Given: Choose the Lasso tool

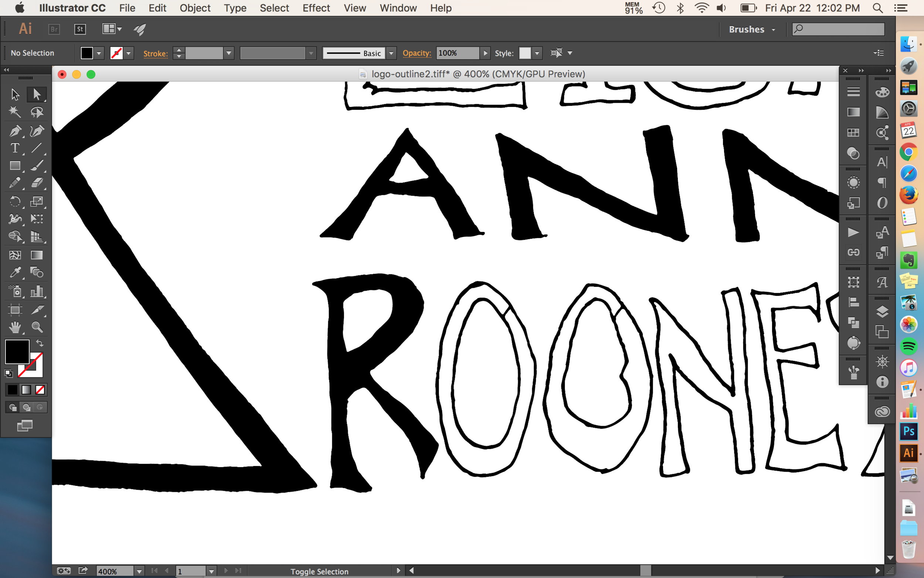Looking at the screenshot, I should tap(37, 112).
